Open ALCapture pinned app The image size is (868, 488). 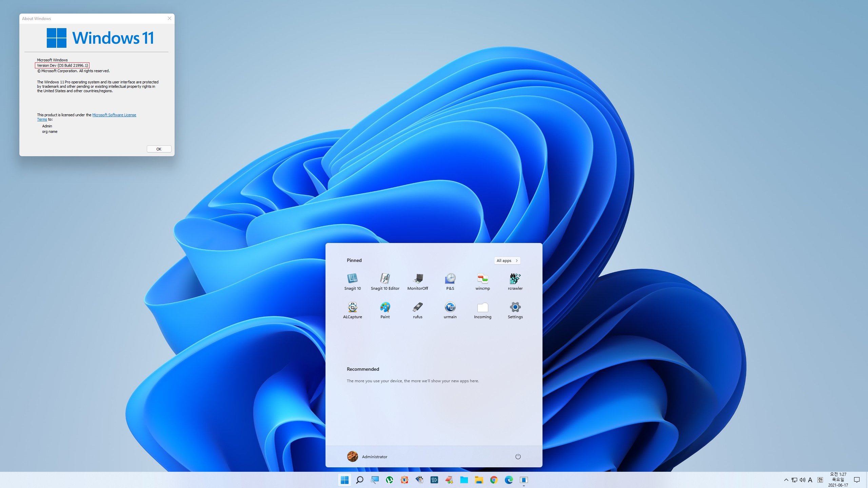[x=352, y=310]
